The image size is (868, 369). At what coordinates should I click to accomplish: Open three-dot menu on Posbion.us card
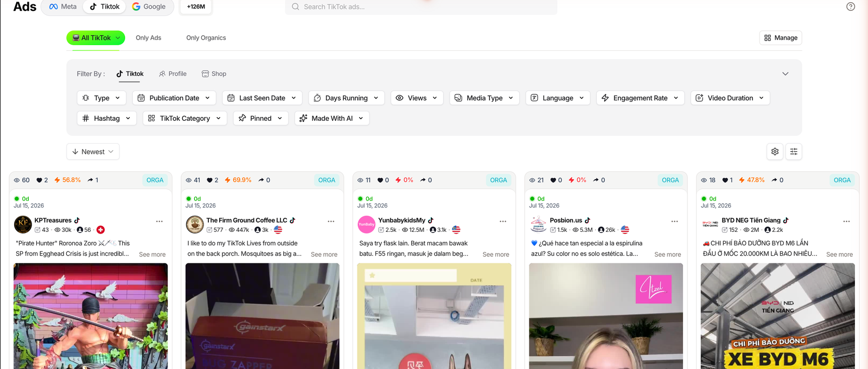[674, 221]
